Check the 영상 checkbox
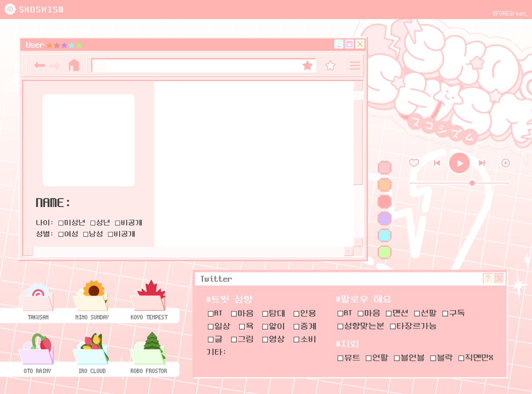Viewport: 532px width, 394px height. [x=265, y=339]
